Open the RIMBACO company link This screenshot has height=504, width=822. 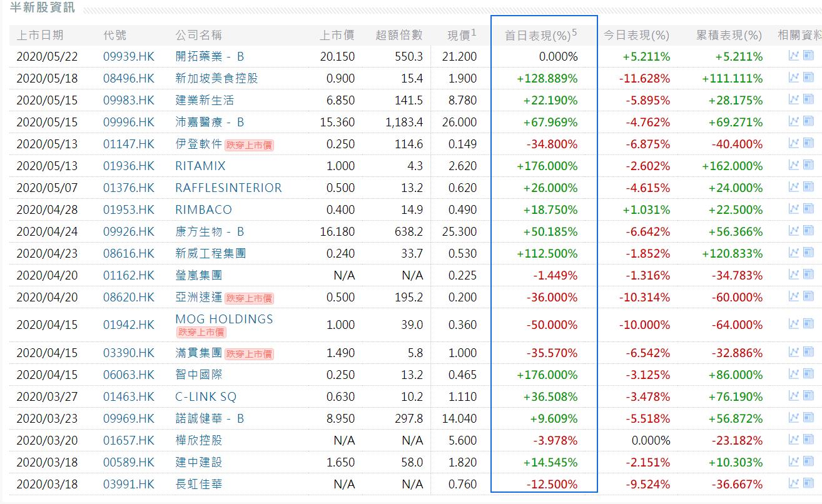pyautogui.click(x=203, y=209)
